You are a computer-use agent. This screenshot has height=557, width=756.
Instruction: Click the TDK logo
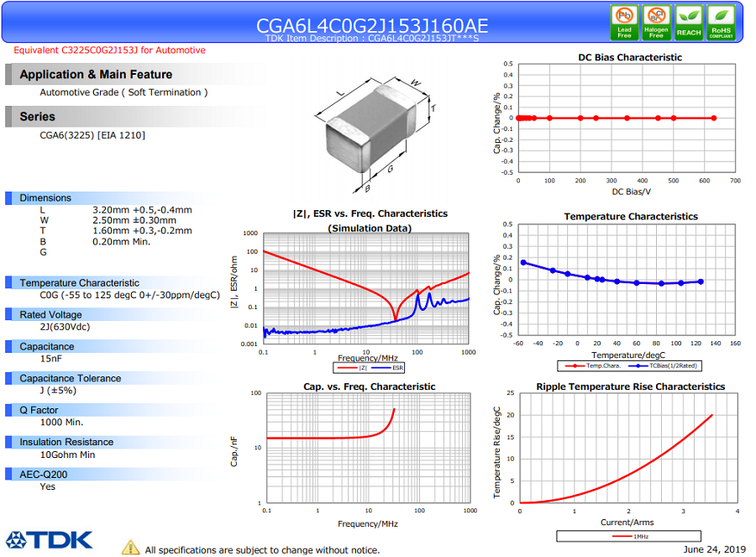point(49,540)
